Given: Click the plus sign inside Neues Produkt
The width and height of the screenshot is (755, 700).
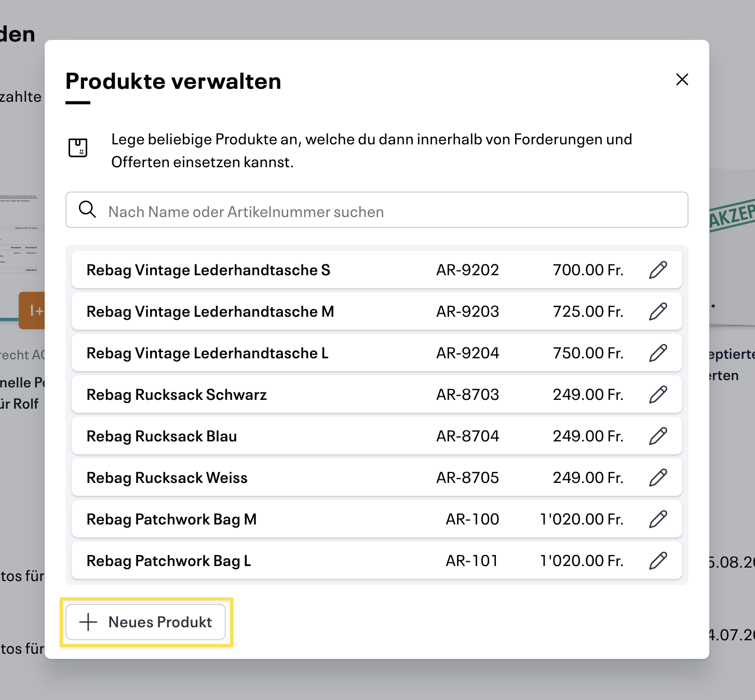Looking at the screenshot, I should (87, 622).
